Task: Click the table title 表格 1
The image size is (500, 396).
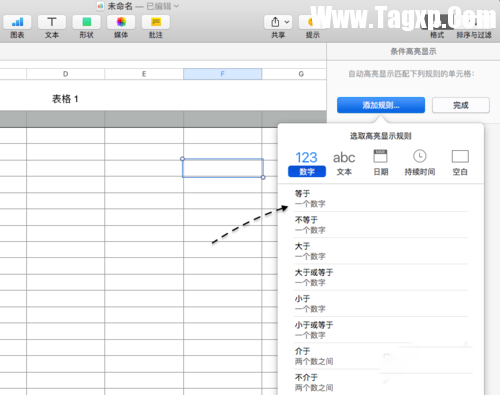Action: pos(65,99)
